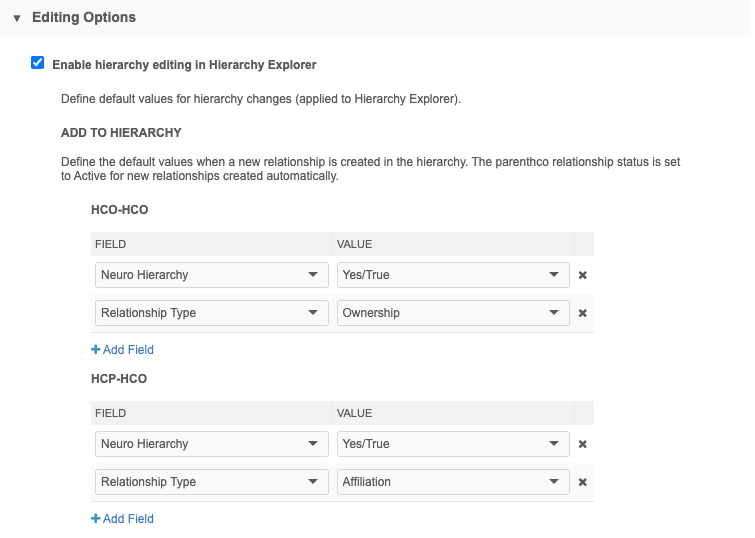Change the Ownership value dropdown
Image resolution: width=755 pixels, height=538 pixels.
tap(452, 313)
